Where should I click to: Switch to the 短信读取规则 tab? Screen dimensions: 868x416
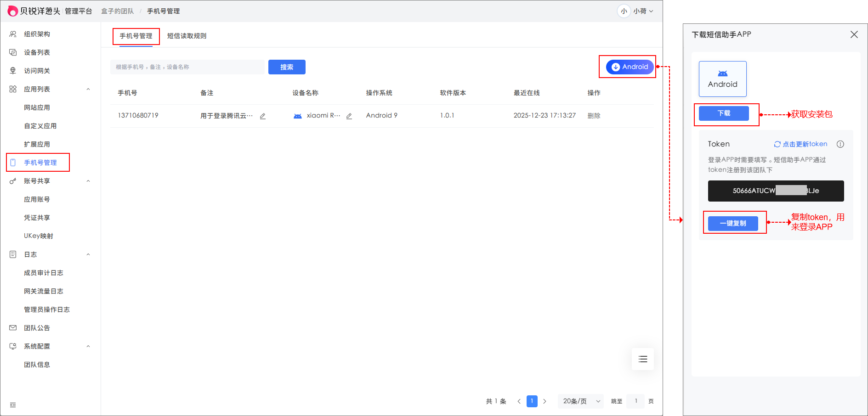[187, 36]
